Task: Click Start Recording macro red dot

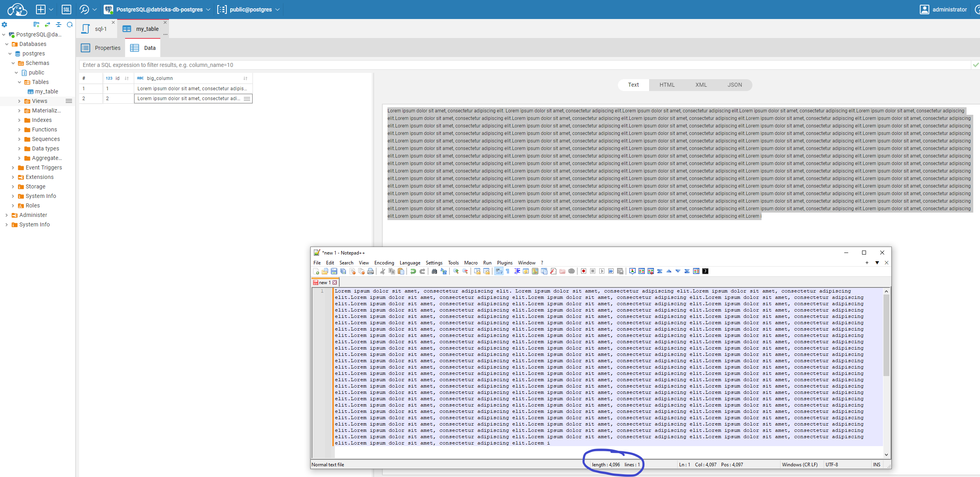Action: pyautogui.click(x=583, y=271)
